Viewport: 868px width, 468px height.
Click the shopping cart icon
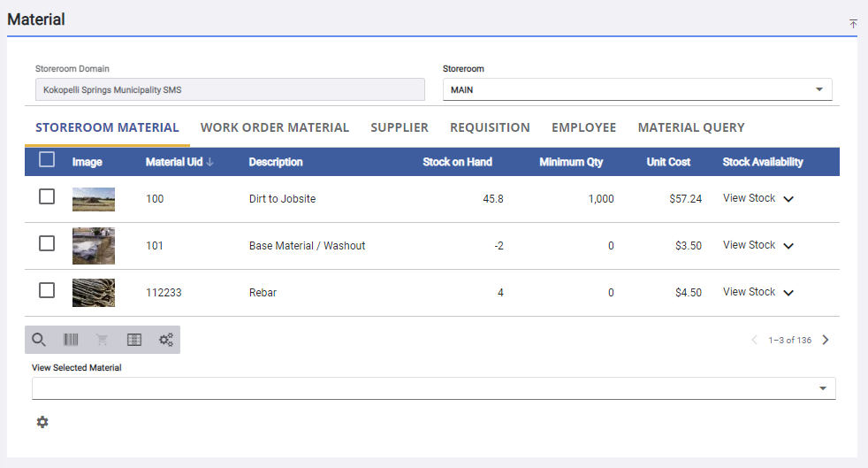[103, 340]
